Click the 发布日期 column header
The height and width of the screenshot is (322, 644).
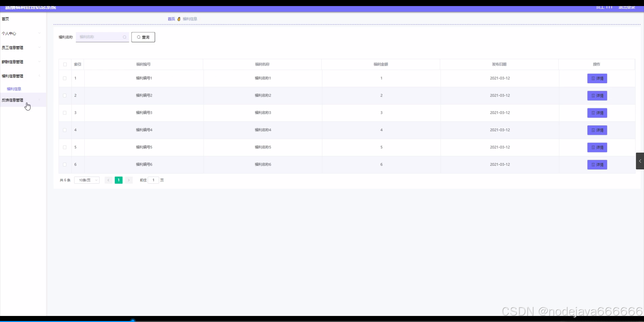[499, 64]
